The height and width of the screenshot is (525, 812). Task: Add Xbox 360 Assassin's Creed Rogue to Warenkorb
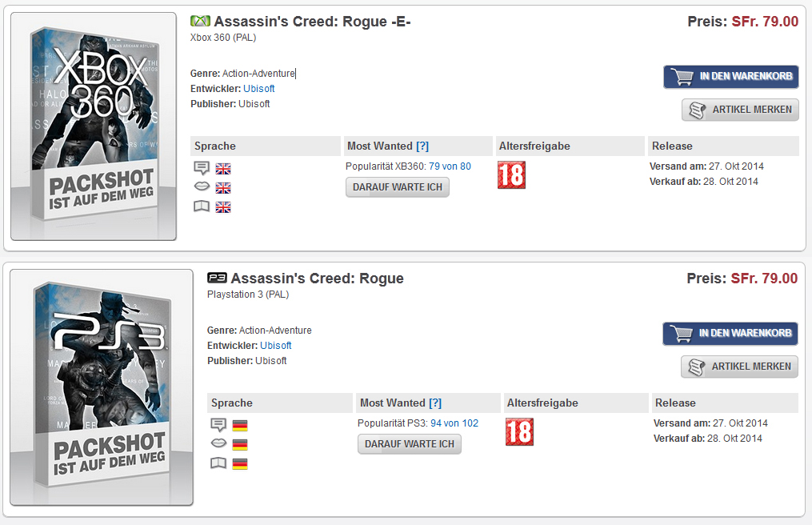click(x=731, y=77)
